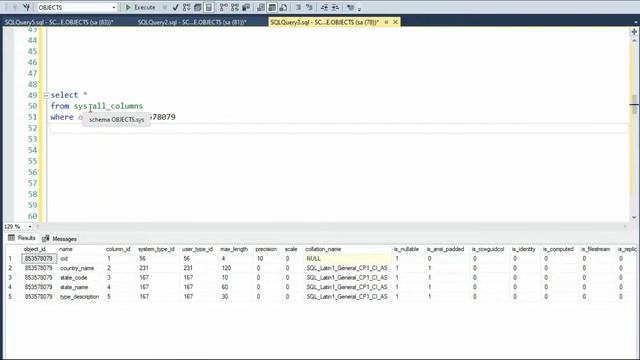Click the Parse checkmark icon

click(176, 7)
